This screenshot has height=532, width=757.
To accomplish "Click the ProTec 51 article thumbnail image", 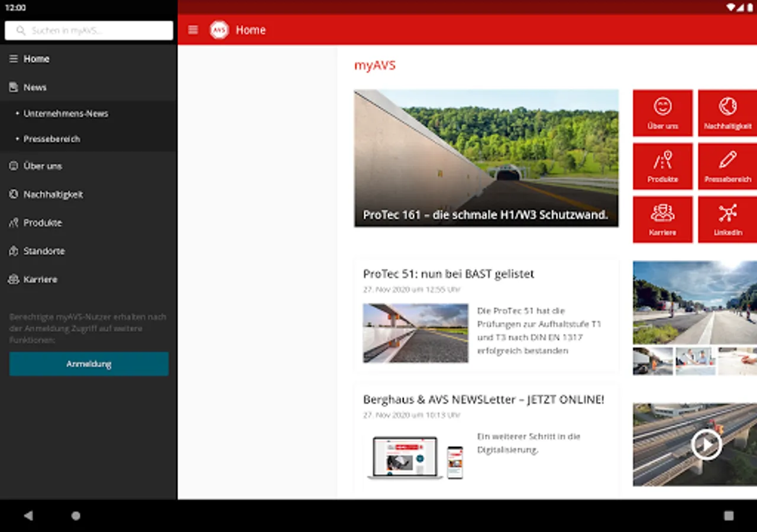I will click(416, 333).
